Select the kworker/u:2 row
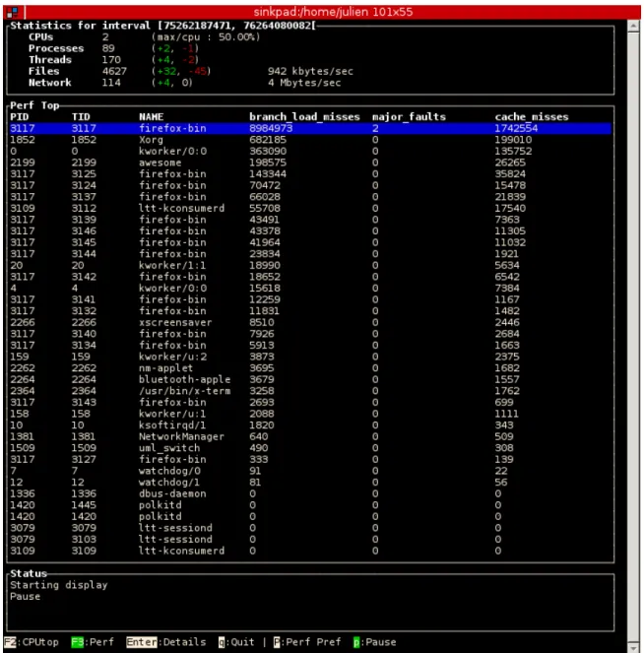Image resolution: width=644 pixels, height=653 pixels. [x=310, y=357]
